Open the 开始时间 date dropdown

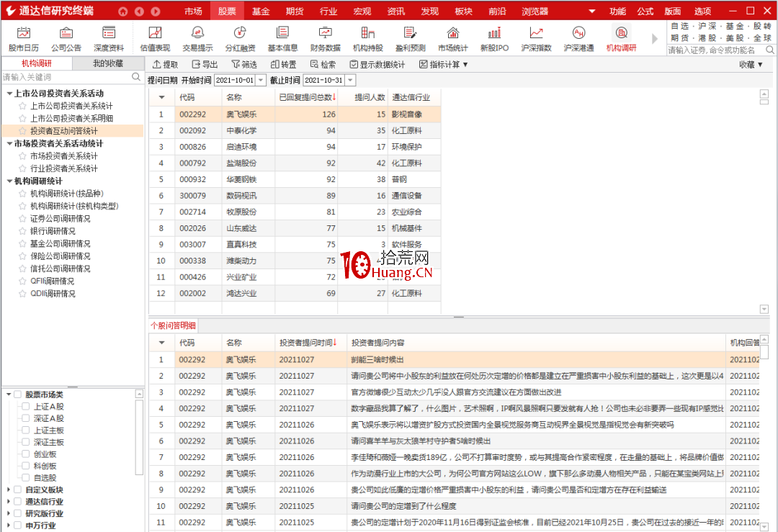coord(261,81)
